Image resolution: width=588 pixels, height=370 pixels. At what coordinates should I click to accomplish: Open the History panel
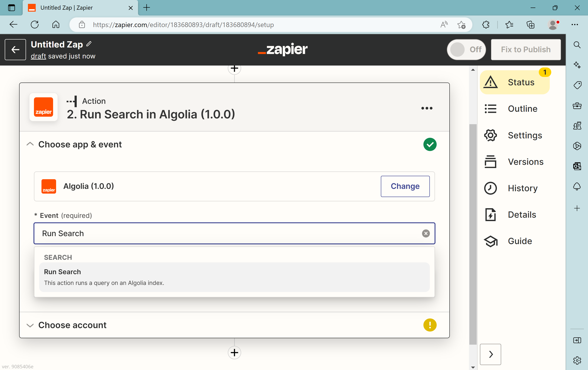(x=515, y=188)
